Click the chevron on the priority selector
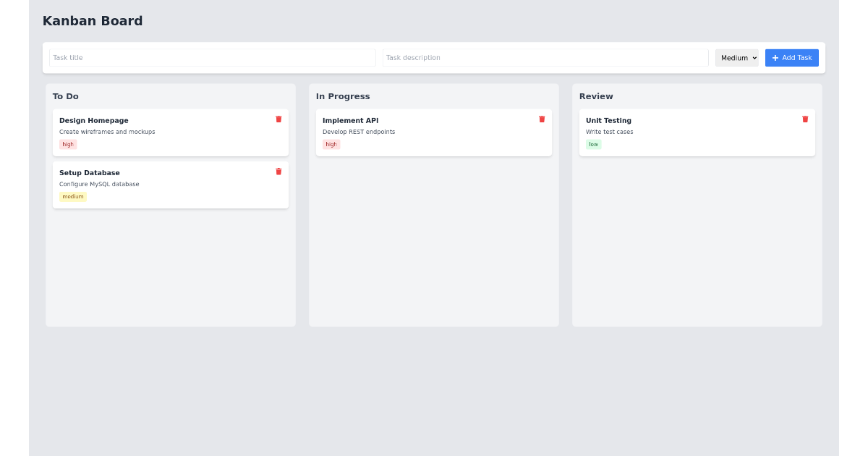Image resolution: width=868 pixels, height=456 pixels. tap(754, 58)
